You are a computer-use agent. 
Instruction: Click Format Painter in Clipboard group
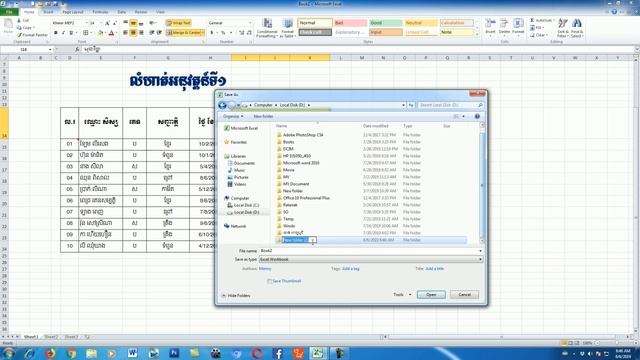tap(32, 35)
